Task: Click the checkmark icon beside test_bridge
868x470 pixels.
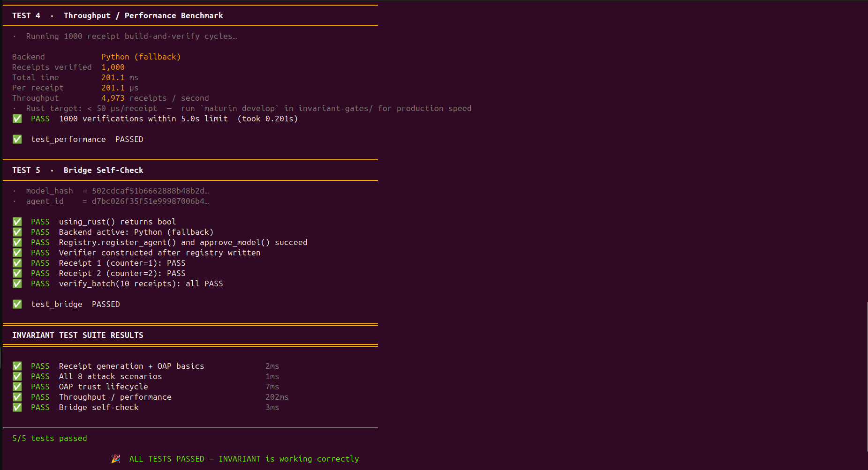Action: pyautogui.click(x=17, y=304)
